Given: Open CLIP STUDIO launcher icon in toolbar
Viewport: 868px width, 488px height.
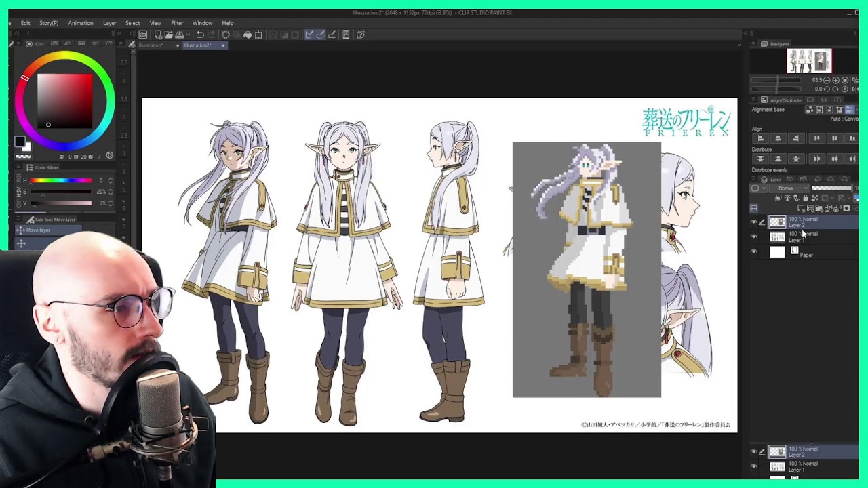Looking at the screenshot, I should (x=143, y=35).
